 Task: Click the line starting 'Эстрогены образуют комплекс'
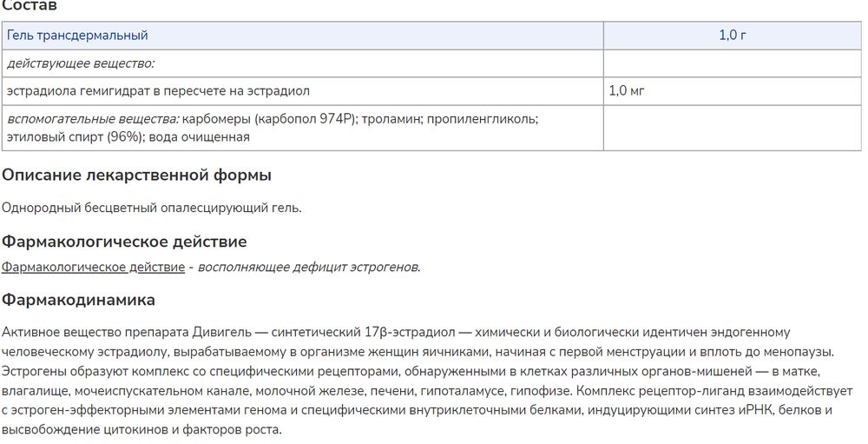point(411,371)
